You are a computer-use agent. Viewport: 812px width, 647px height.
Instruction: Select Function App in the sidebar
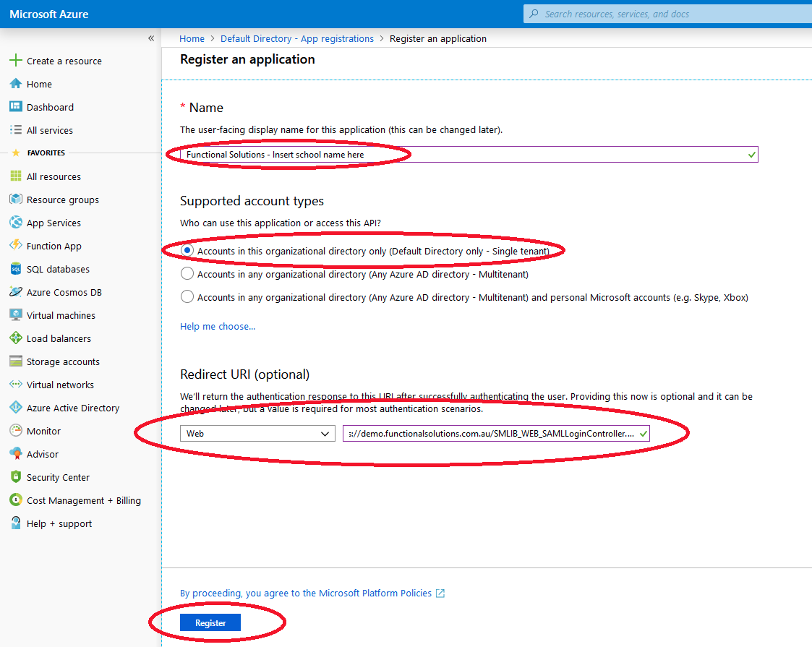[54, 247]
